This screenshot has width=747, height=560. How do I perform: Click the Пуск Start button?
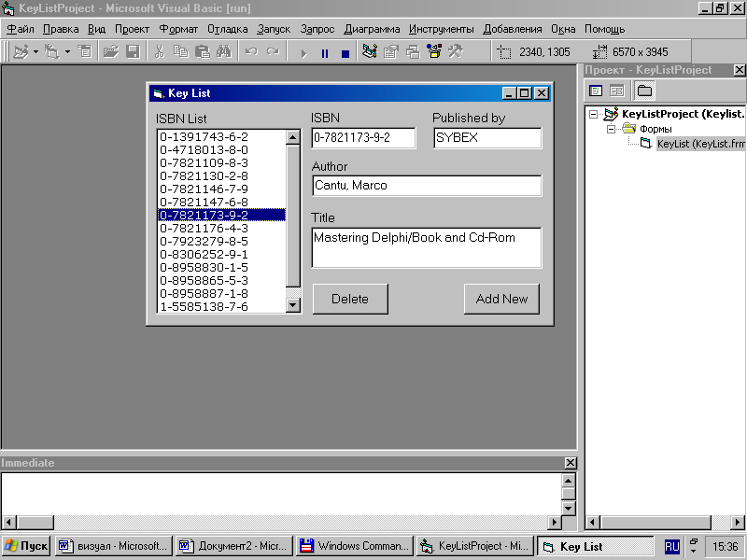click(x=26, y=546)
